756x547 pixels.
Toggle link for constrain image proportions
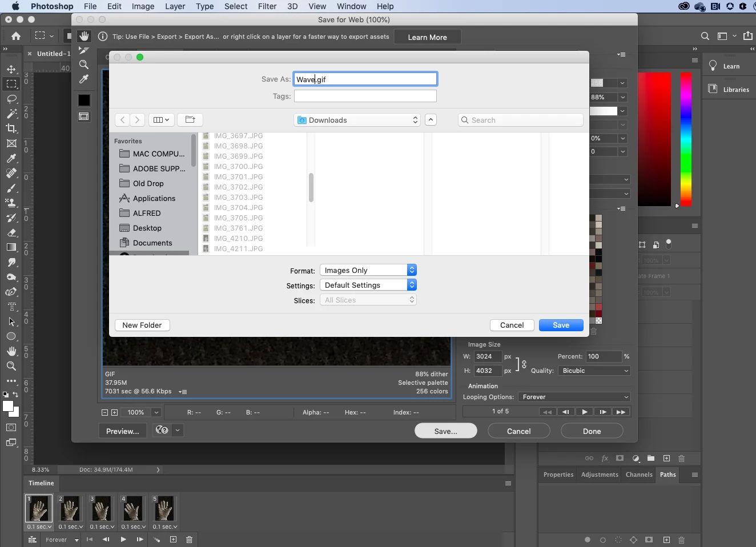(524, 364)
